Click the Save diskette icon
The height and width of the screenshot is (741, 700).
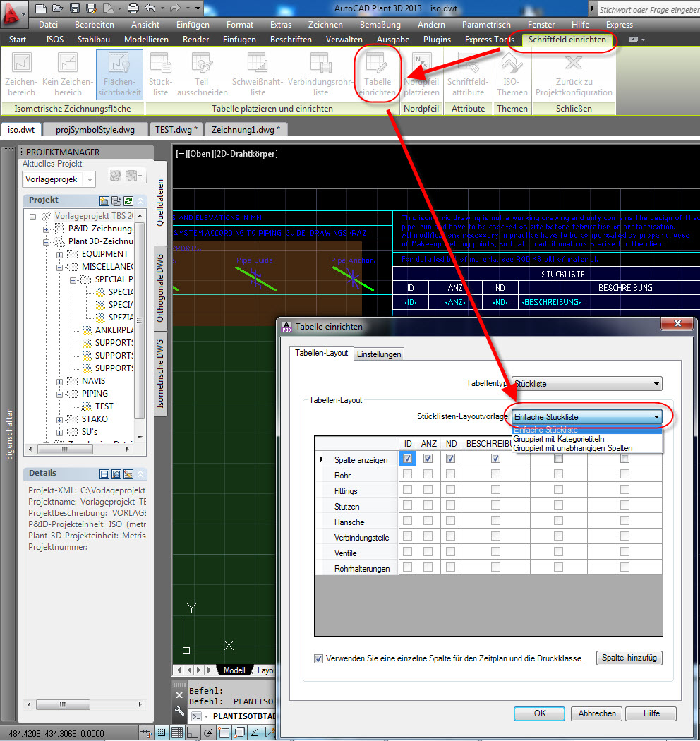click(74, 8)
